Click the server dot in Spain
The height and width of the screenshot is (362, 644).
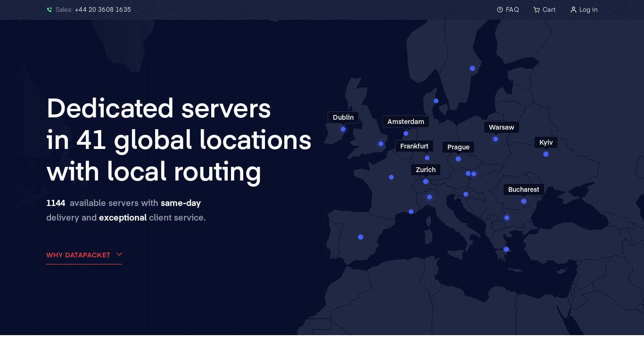[361, 237]
